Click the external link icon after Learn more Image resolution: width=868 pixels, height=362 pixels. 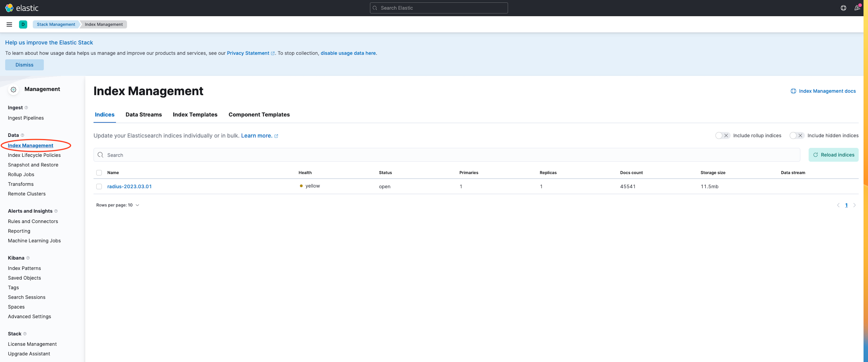click(276, 136)
